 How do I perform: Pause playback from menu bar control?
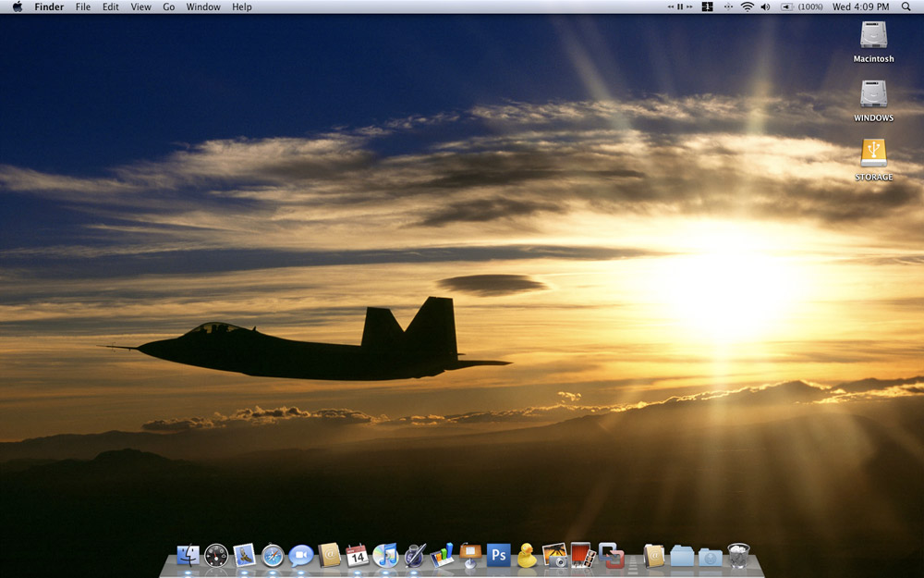pyautogui.click(x=680, y=7)
